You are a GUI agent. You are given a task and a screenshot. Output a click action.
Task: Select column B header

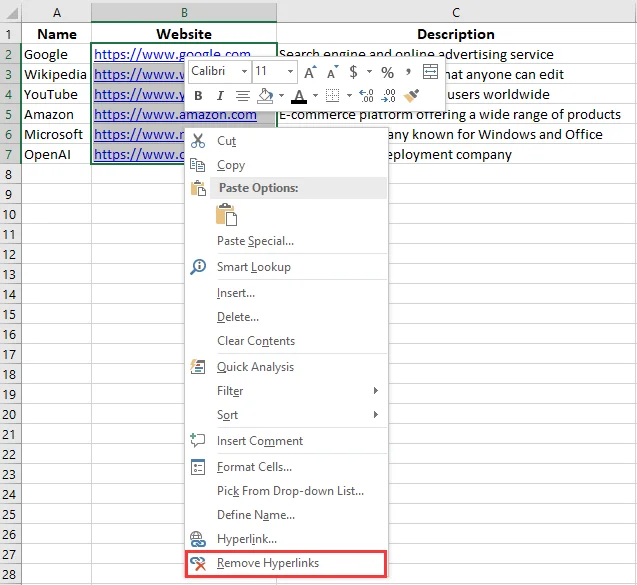[x=184, y=13]
